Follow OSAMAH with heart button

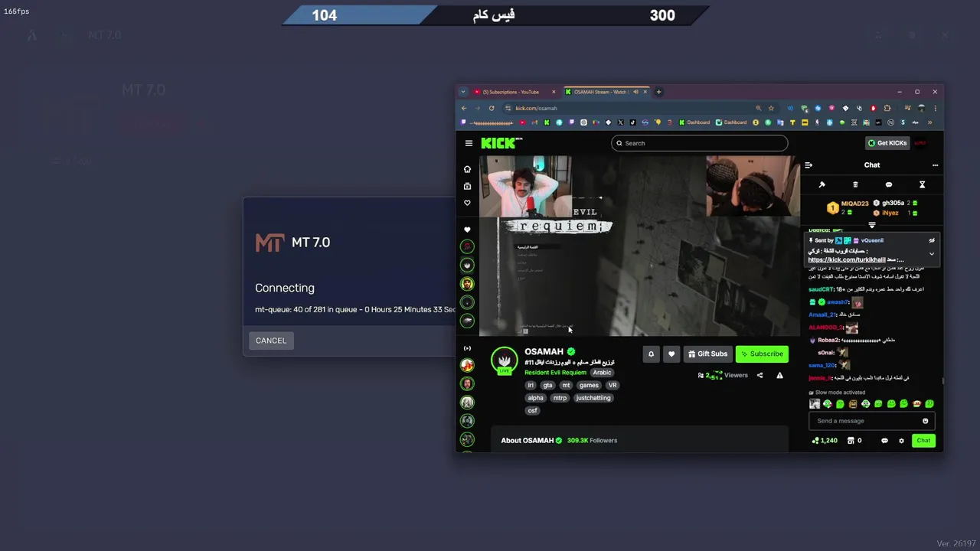[x=671, y=354]
